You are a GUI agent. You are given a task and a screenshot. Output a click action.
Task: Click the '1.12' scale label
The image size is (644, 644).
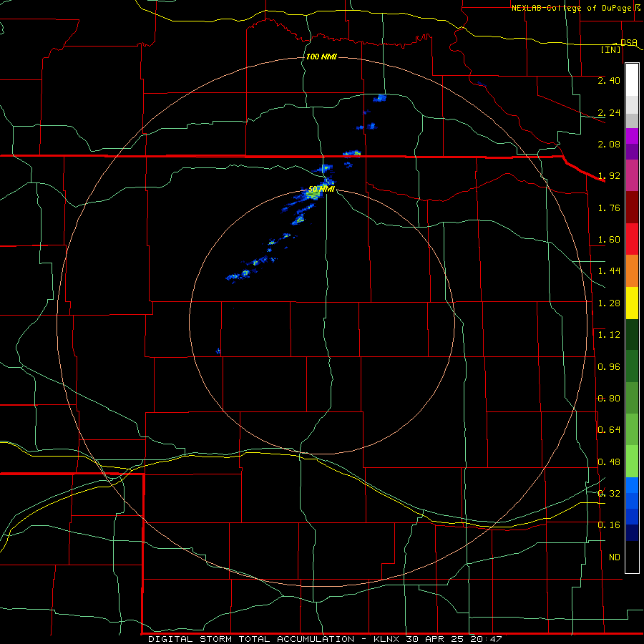(x=609, y=335)
